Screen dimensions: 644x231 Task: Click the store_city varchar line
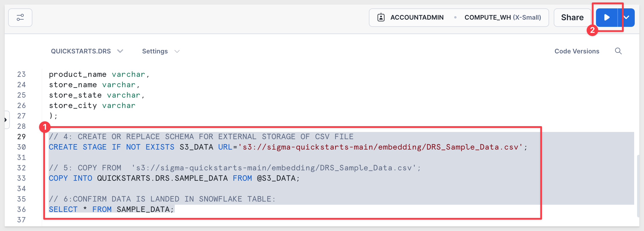click(92, 105)
